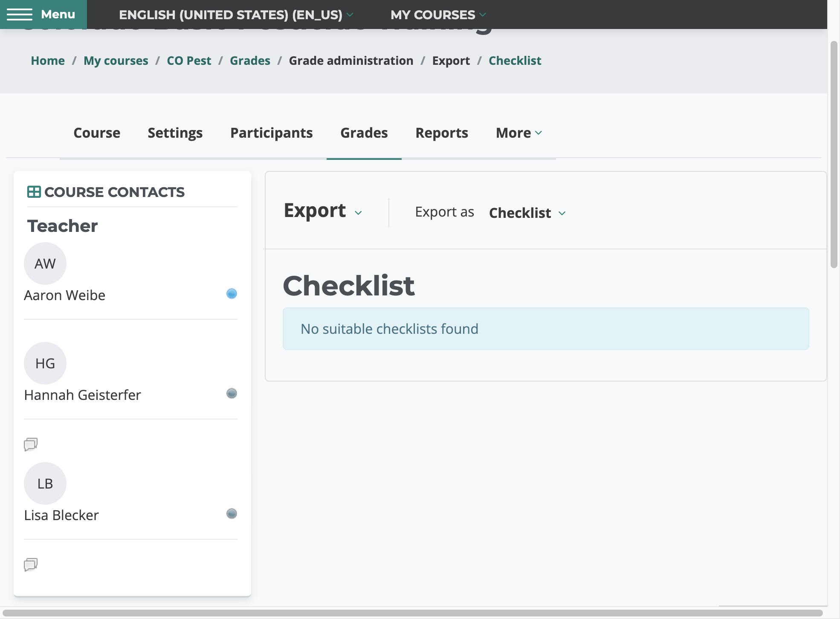The image size is (840, 619).
Task: Click Hannah Geisterfer's HG avatar
Action: (45, 363)
